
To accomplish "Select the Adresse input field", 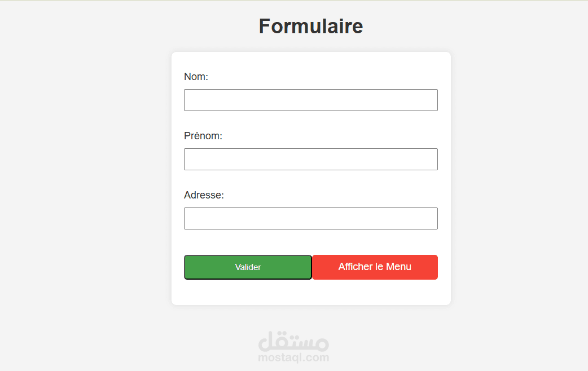I will click(310, 218).
